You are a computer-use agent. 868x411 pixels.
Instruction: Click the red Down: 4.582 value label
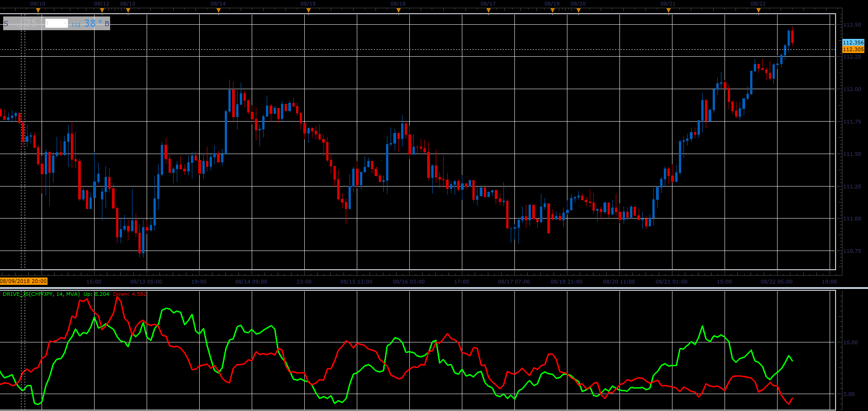130,294
